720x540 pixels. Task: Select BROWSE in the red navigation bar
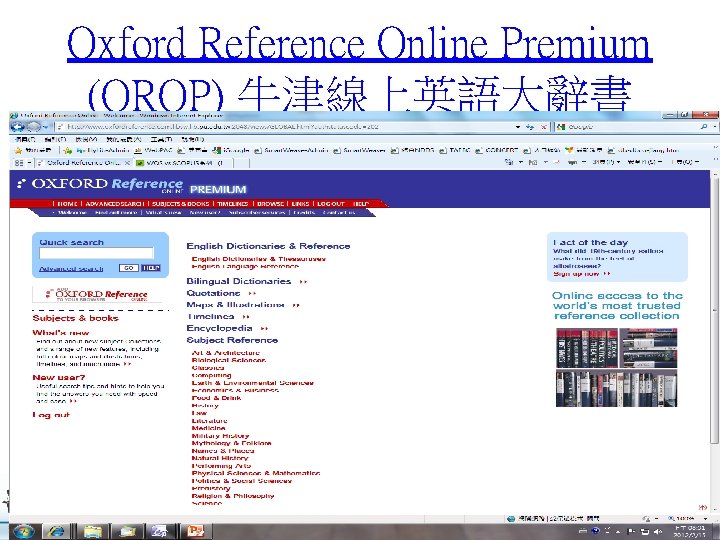[270, 203]
